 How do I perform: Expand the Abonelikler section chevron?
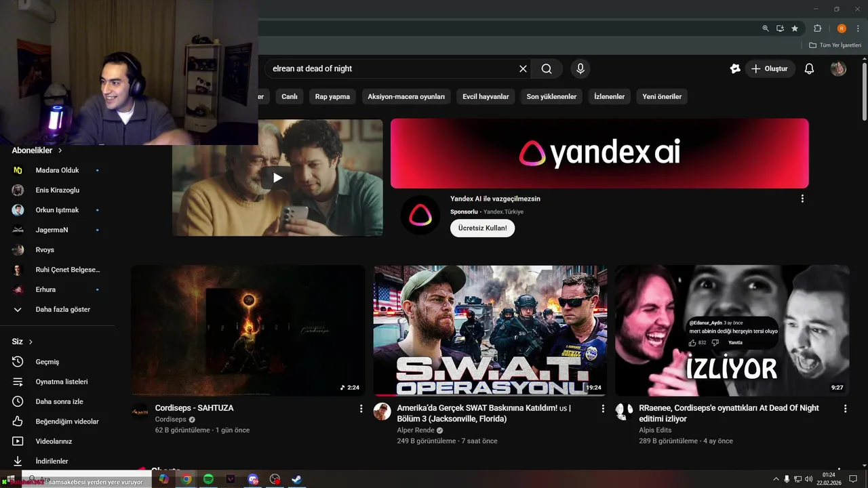(x=60, y=150)
